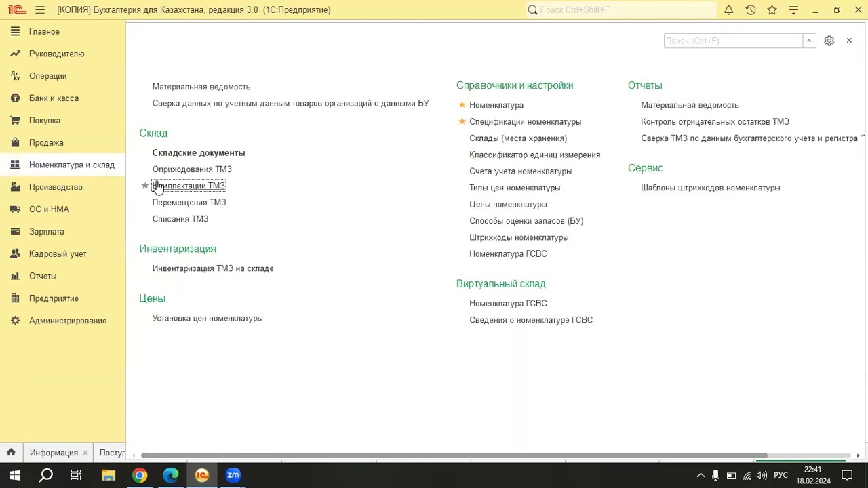Switch to Информация tab

54,453
